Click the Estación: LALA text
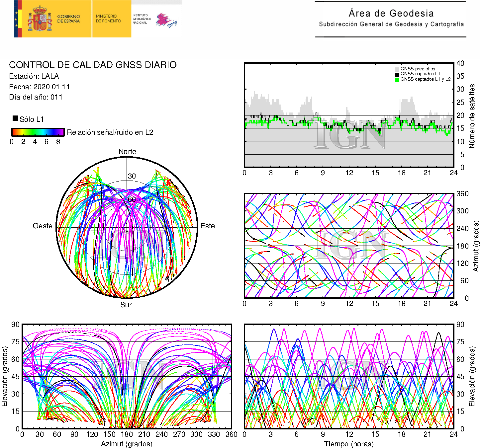The image size is (480, 448). [x=34, y=76]
